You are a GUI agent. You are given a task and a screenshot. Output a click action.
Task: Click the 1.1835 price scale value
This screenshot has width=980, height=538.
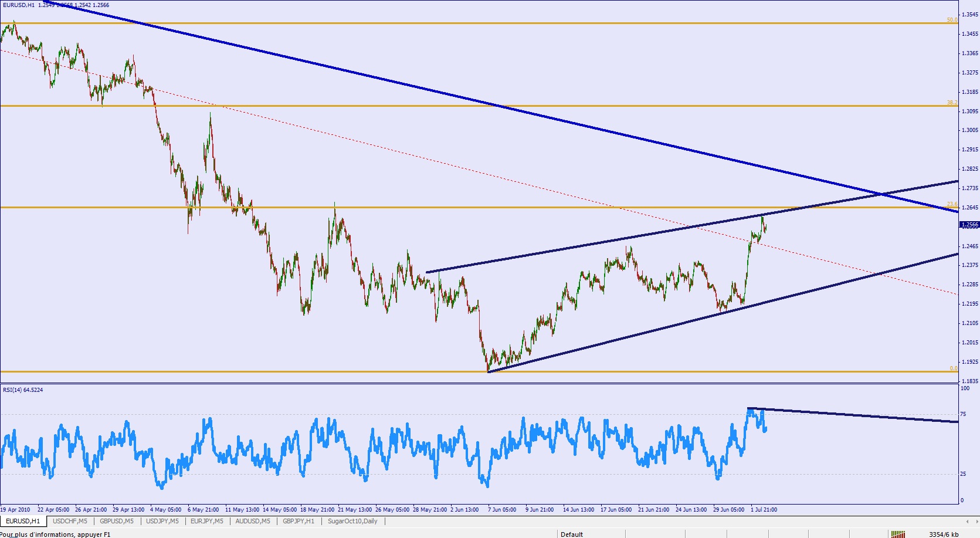[x=970, y=381]
